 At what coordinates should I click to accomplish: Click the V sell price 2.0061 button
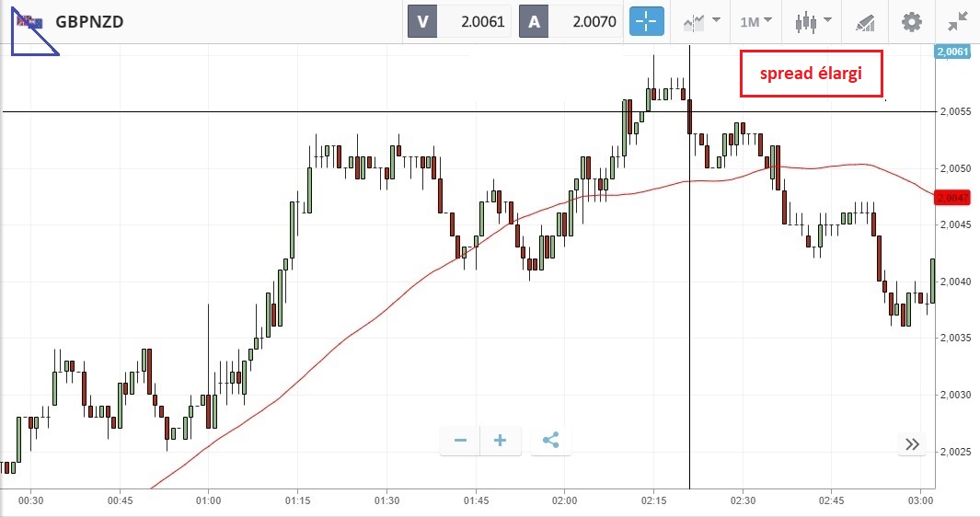[x=458, y=21]
